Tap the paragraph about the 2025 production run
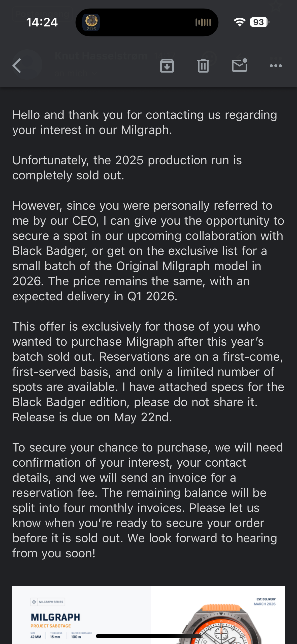Viewport: 297px width, 644px height. coord(127,168)
